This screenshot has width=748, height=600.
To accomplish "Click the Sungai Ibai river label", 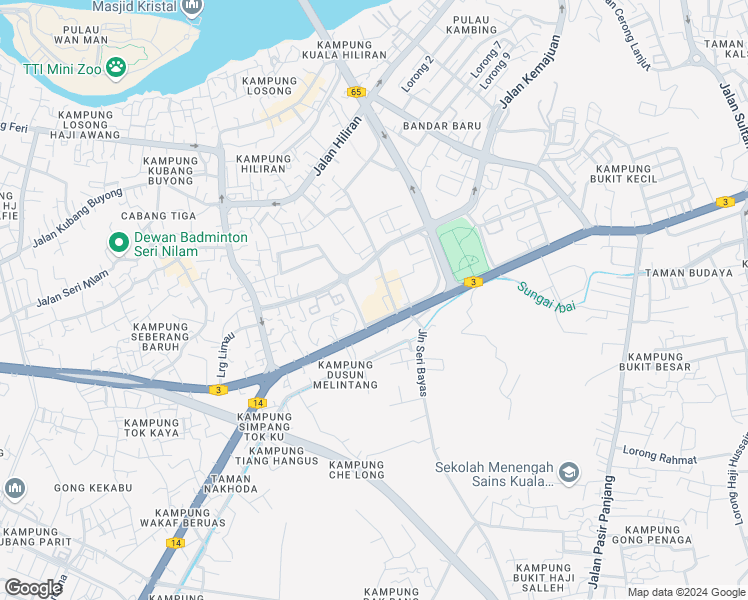I will (546, 297).
